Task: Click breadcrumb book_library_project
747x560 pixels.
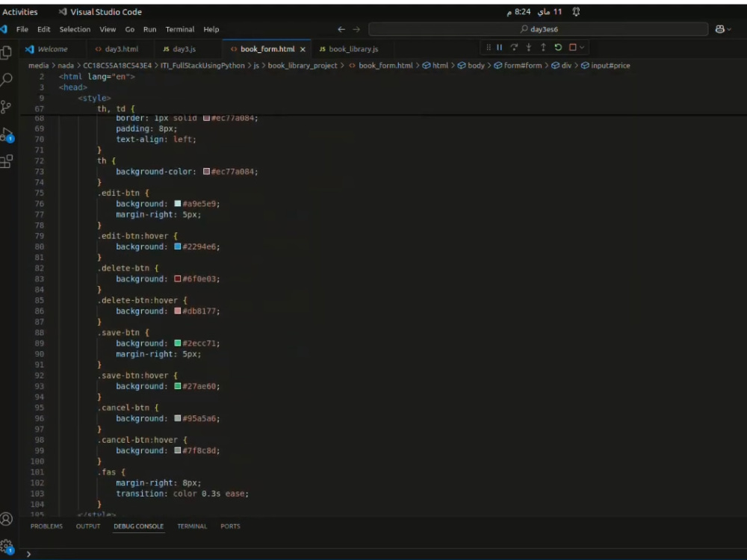Action: [303, 66]
